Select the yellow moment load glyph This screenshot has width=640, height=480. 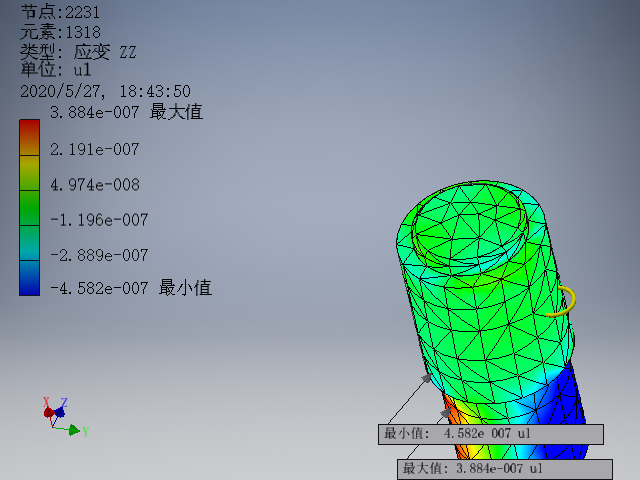tap(562, 301)
